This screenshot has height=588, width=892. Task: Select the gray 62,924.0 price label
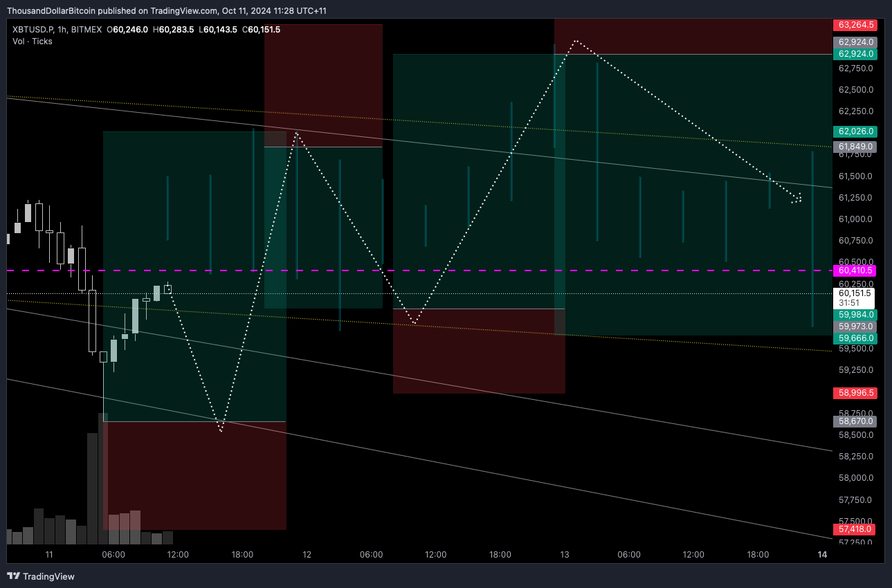click(857, 42)
